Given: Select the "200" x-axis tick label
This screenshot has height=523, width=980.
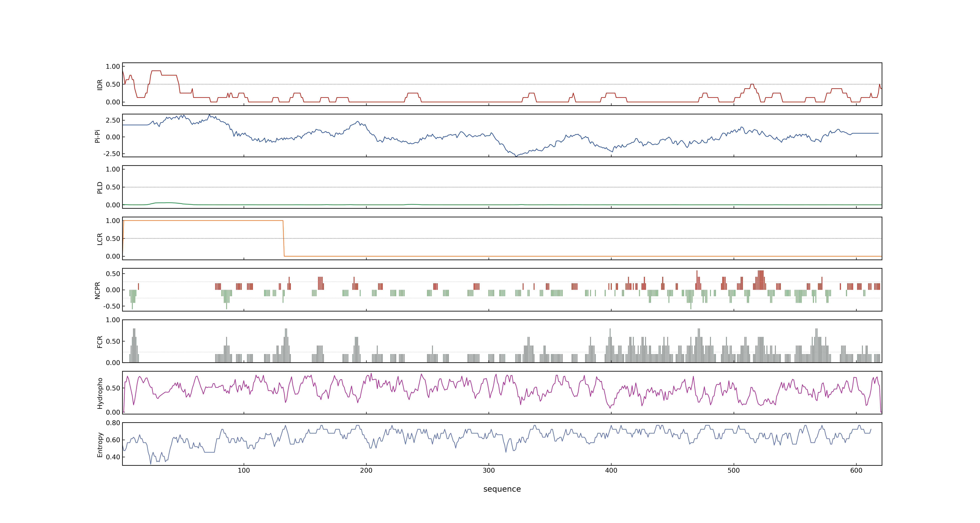Looking at the screenshot, I should point(366,470).
